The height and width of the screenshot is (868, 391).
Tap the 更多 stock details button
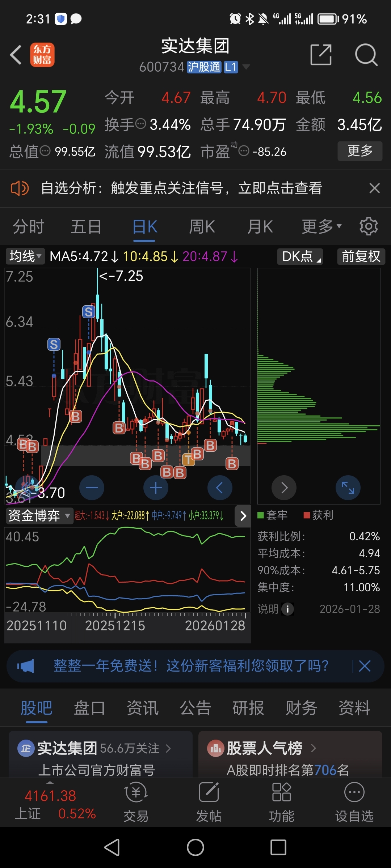(360, 151)
